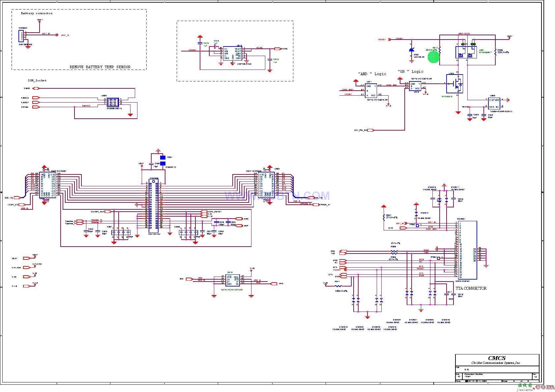This screenshot has width=555, height=392.
Task: Select the LM2750LD-5.0 regulator chip
Action: tap(233, 53)
